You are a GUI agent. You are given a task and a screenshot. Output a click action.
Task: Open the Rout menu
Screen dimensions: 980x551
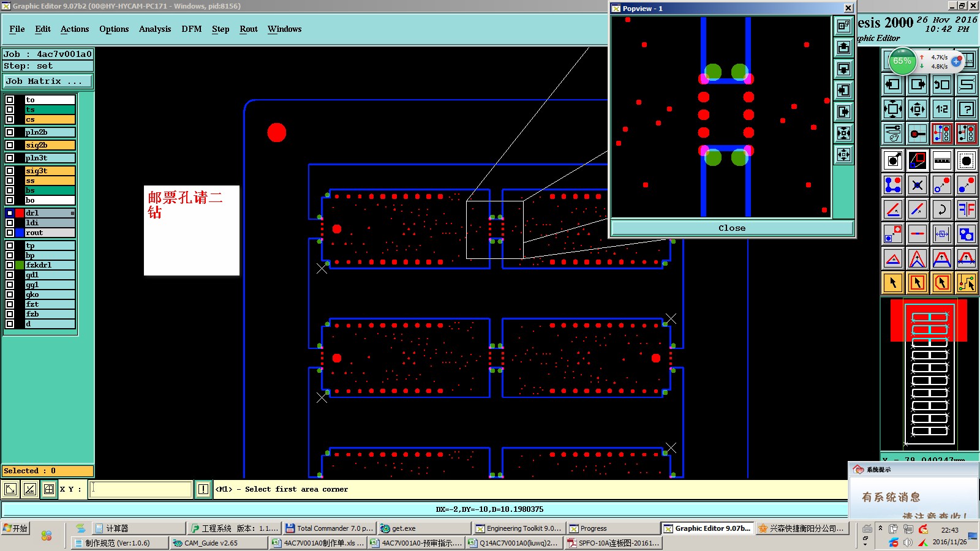tap(249, 29)
